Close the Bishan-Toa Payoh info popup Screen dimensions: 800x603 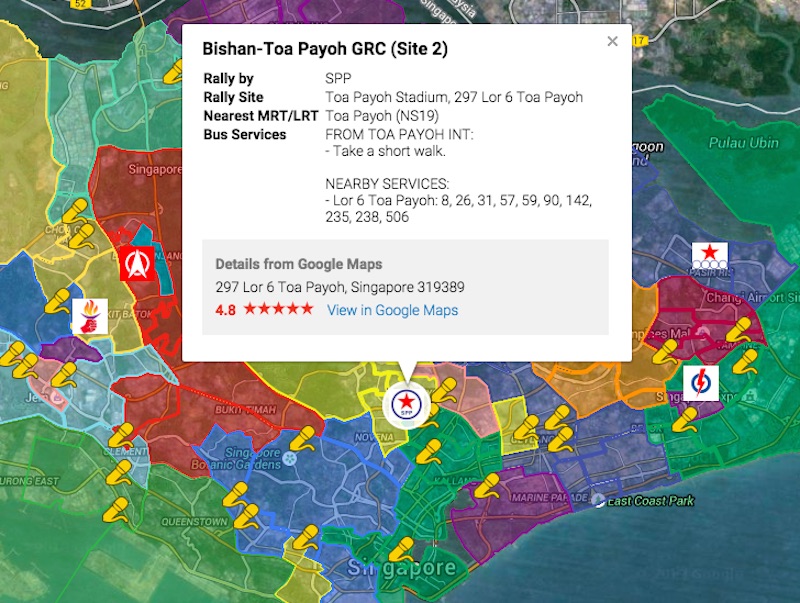pyautogui.click(x=612, y=41)
